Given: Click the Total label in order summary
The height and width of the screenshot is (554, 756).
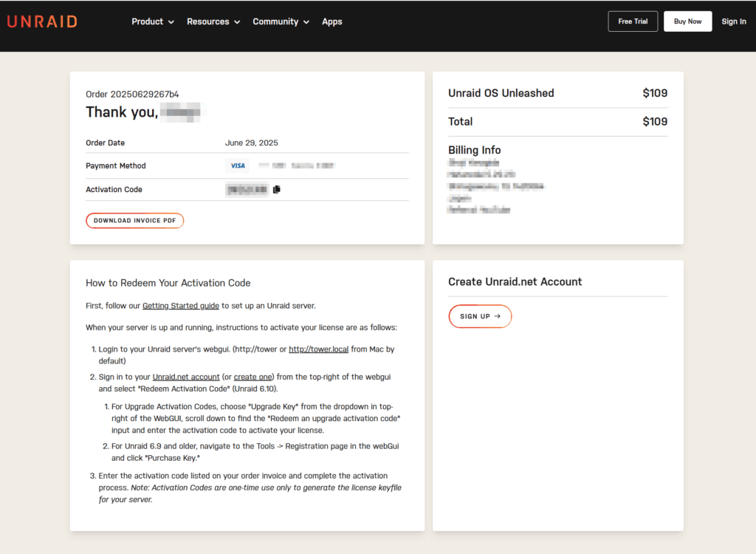Looking at the screenshot, I should [x=461, y=122].
